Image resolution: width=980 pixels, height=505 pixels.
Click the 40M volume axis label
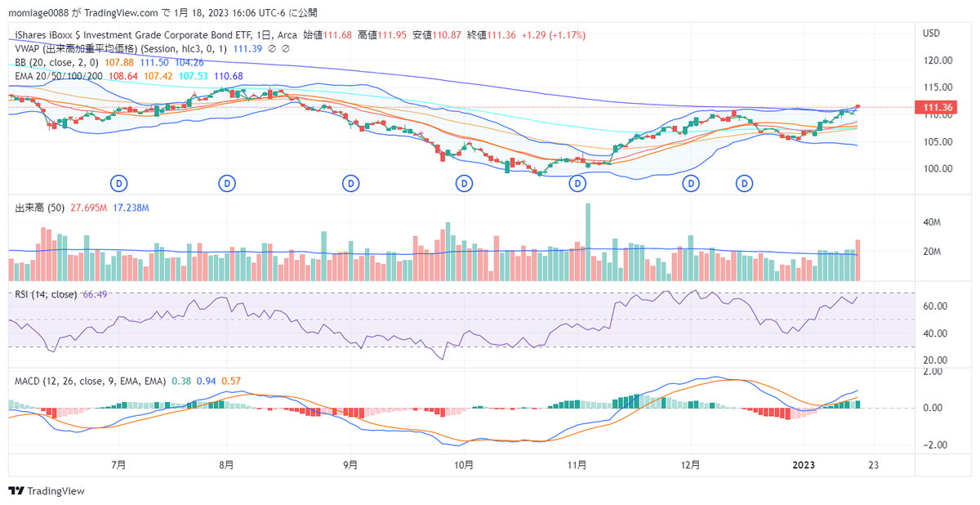click(x=932, y=222)
